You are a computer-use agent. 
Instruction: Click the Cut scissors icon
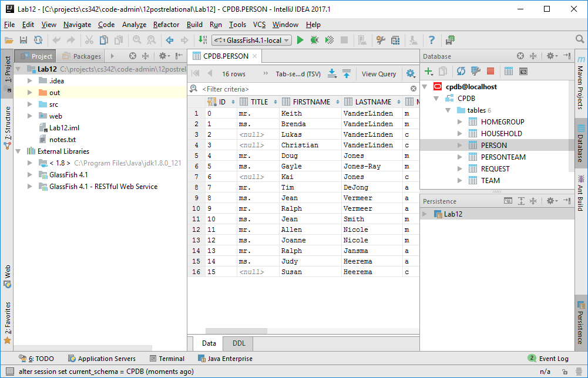[89, 40]
